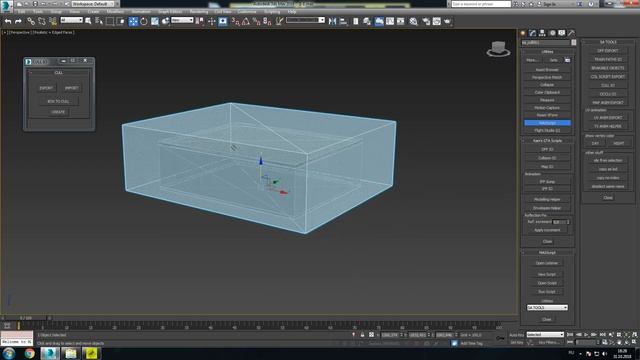Image resolution: width=640 pixels, height=360 pixels.
Task: Collapse the Kam's GTA Scripts rollout
Action: [547, 140]
